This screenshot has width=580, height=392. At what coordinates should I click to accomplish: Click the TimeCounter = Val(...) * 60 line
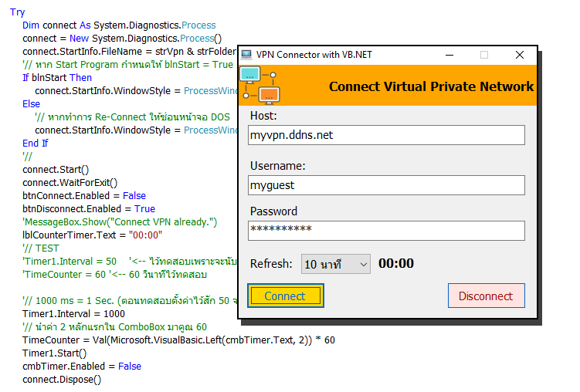(178, 340)
